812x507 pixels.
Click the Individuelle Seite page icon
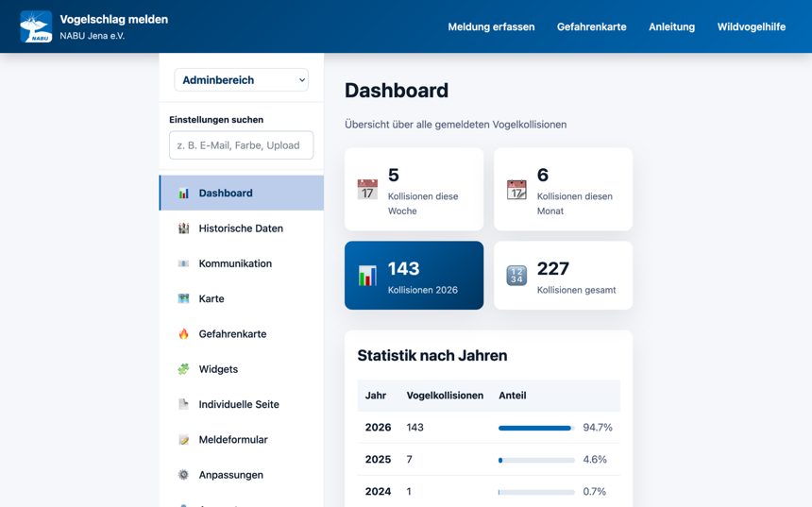coord(183,404)
